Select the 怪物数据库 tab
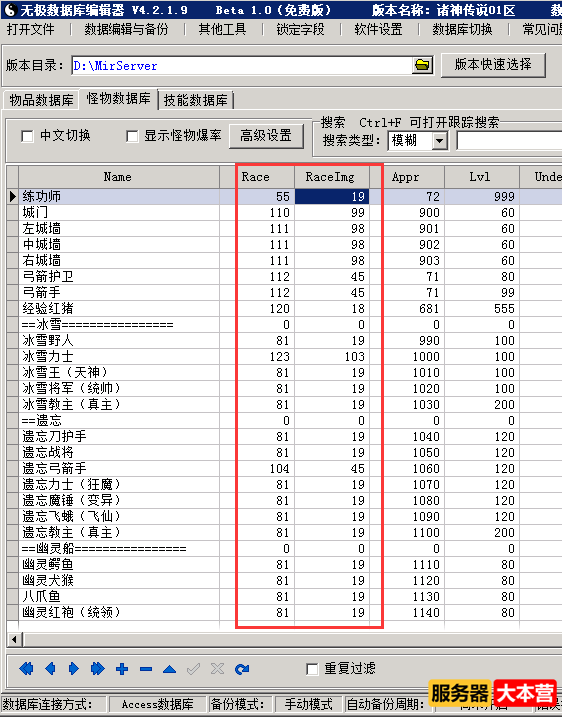The height and width of the screenshot is (718, 562). coord(118,98)
